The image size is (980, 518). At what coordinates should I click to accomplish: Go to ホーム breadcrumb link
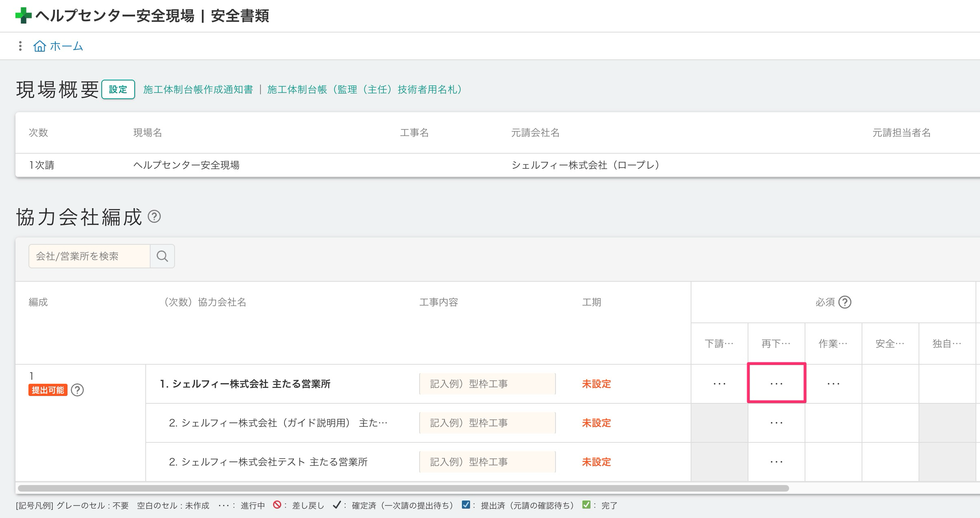click(66, 46)
